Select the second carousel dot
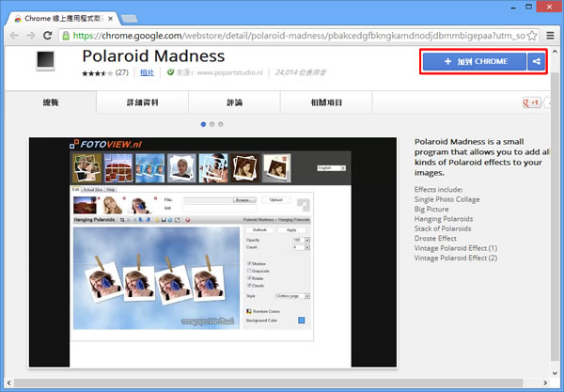This screenshot has height=392, width=564. point(211,124)
